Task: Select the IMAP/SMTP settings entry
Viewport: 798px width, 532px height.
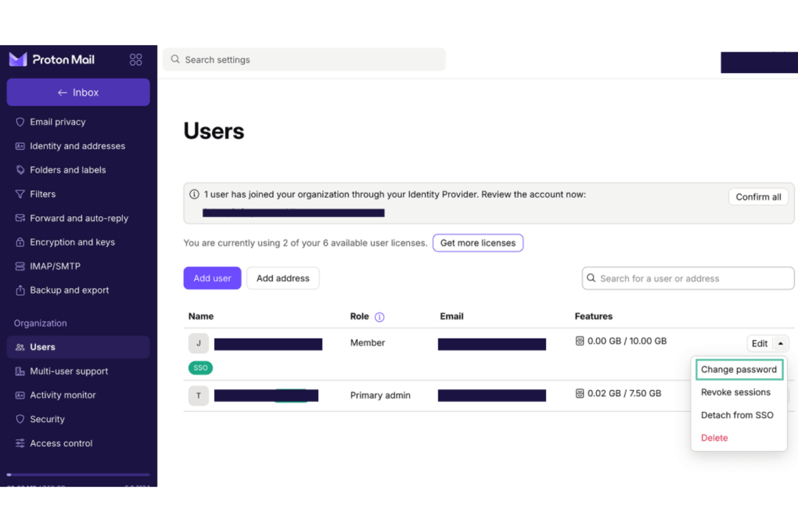Action: (x=54, y=266)
